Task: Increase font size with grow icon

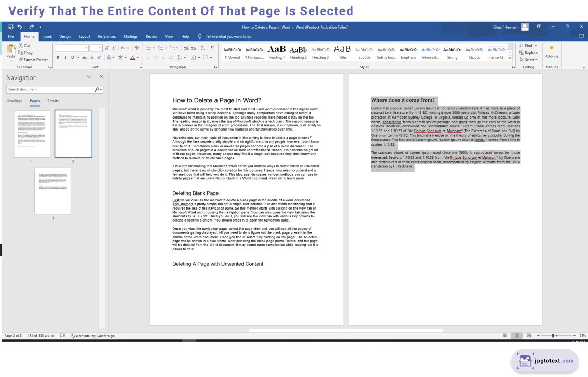Action: coord(107,48)
